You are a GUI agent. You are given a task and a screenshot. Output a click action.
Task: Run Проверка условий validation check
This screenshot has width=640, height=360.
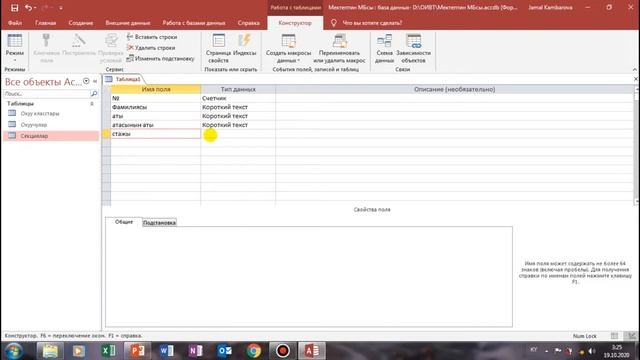[x=111, y=48]
